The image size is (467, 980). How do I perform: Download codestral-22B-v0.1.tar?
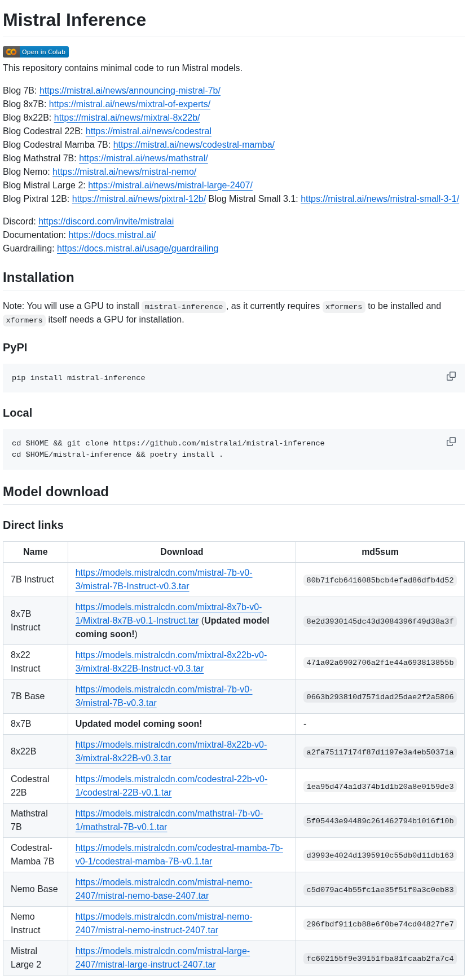tap(171, 786)
